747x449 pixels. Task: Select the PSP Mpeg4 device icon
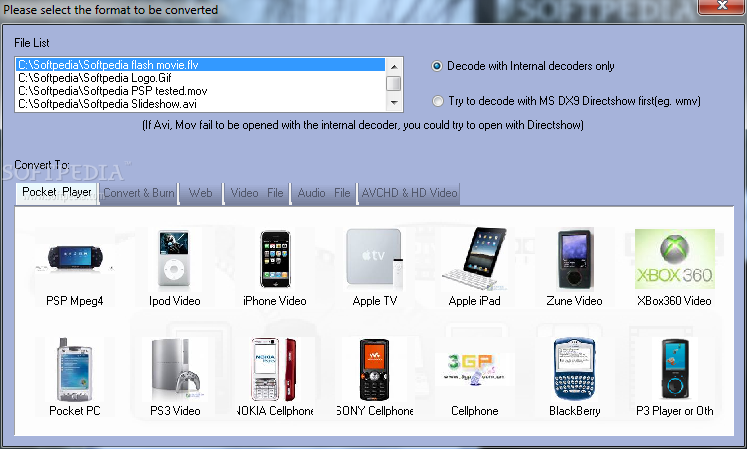click(75, 259)
